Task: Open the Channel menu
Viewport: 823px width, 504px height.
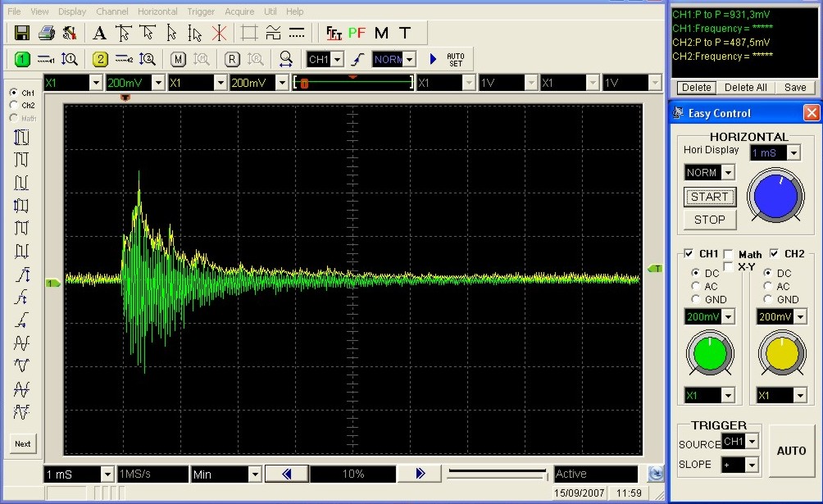Action: pos(111,11)
